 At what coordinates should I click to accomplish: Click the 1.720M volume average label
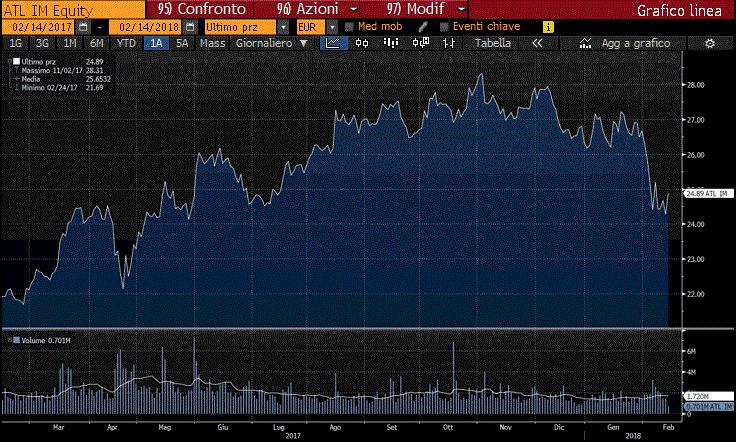click(x=708, y=396)
